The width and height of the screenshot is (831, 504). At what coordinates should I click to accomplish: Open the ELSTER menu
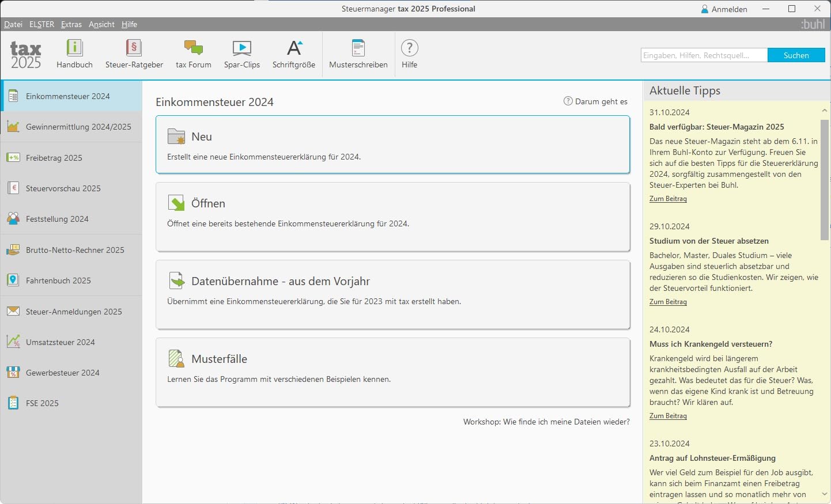[41, 24]
